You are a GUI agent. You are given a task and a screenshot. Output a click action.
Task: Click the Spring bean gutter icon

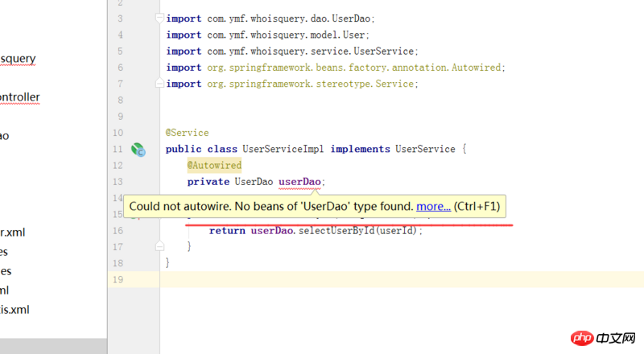click(x=138, y=149)
